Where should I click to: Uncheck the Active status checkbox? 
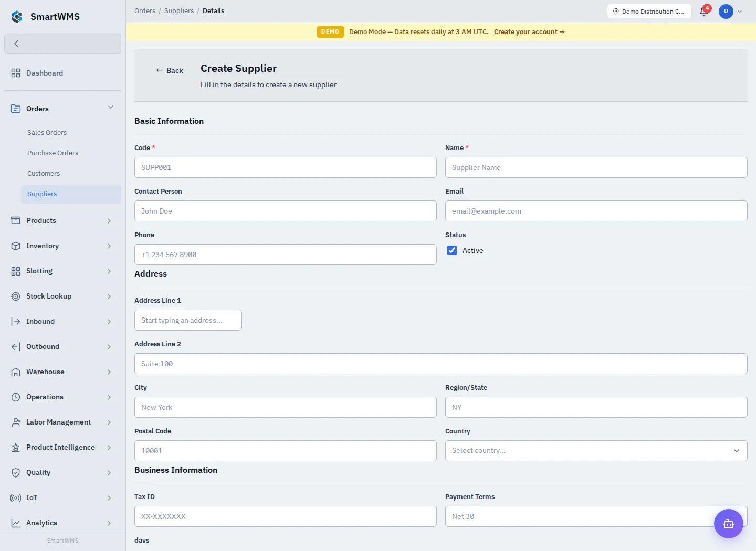(452, 250)
